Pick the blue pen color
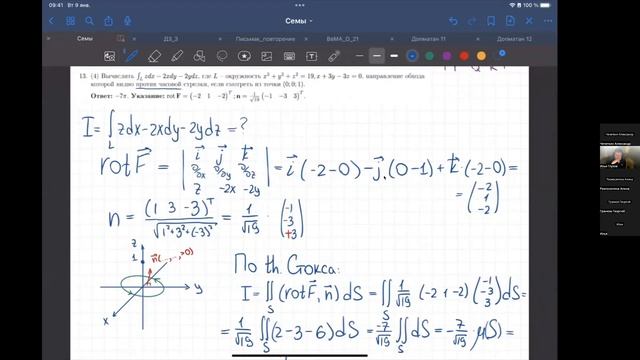 click(x=412, y=56)
